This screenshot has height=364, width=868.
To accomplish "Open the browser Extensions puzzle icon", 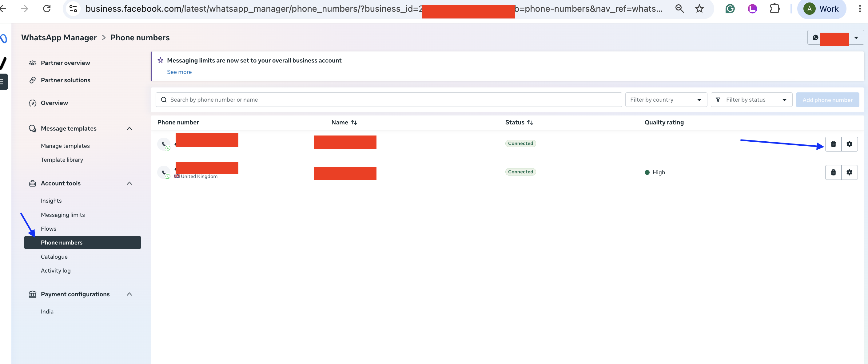I will [x=775, y=8].
